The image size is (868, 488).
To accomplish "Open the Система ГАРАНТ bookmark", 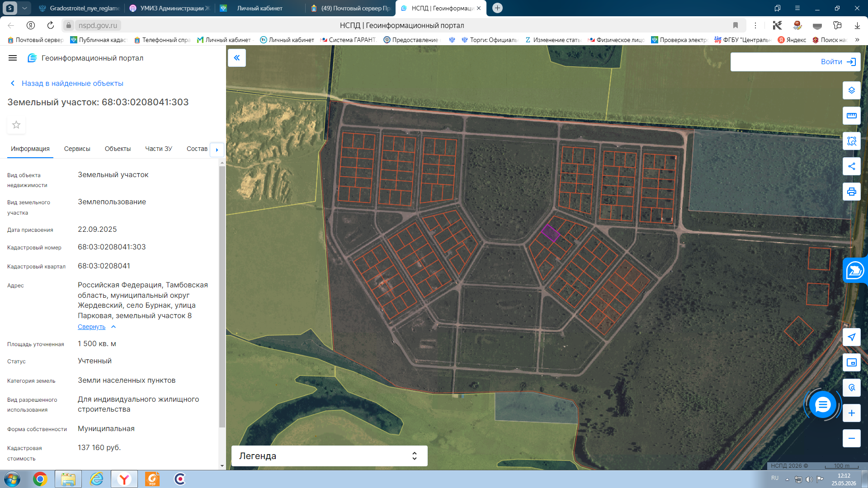I will point(348,40).
